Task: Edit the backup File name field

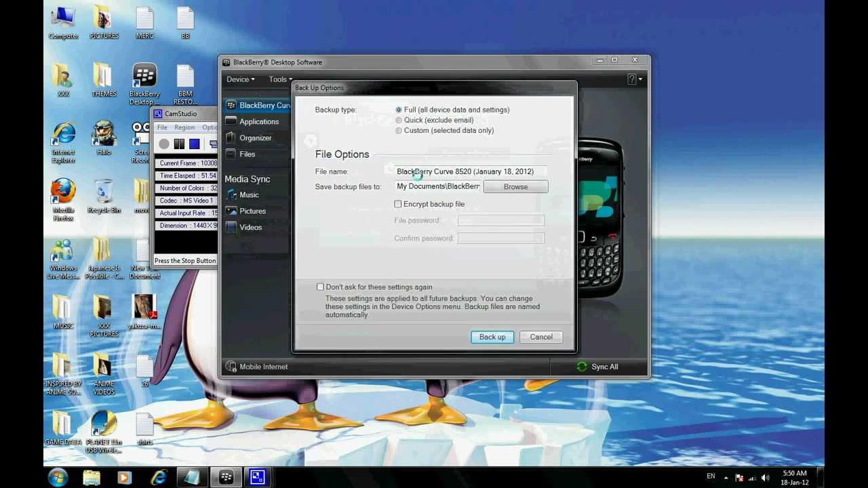Action: tap(469, 171)
